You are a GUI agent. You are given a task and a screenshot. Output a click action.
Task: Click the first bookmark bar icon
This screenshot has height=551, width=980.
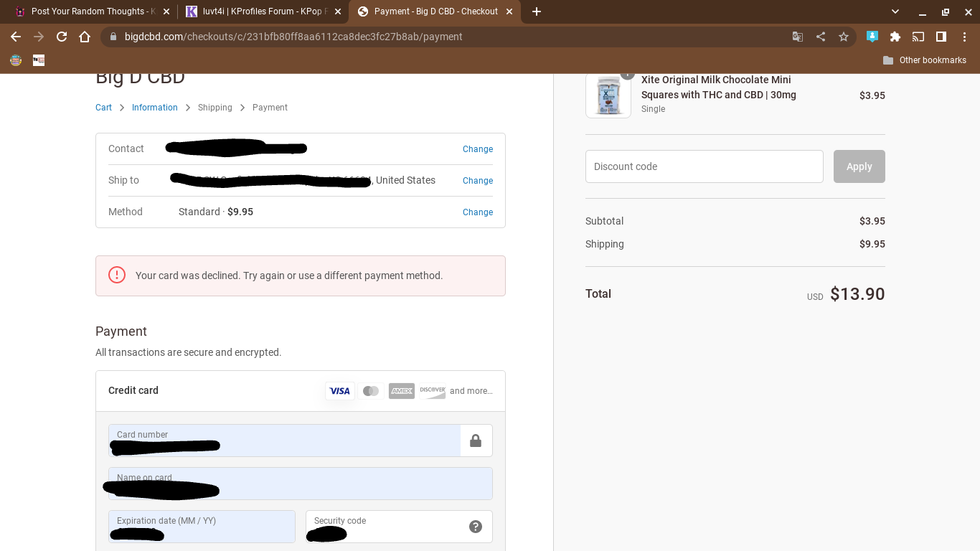pos(16,60)
